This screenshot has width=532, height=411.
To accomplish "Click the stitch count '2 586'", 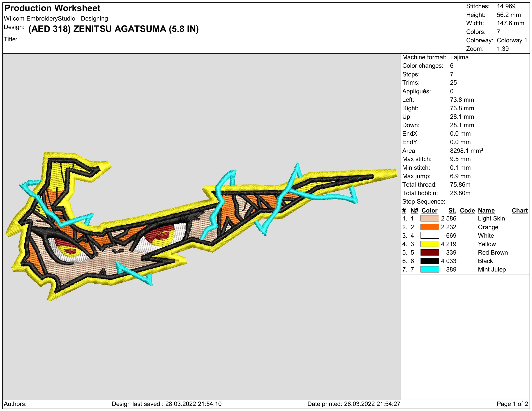I will point(448,218).
